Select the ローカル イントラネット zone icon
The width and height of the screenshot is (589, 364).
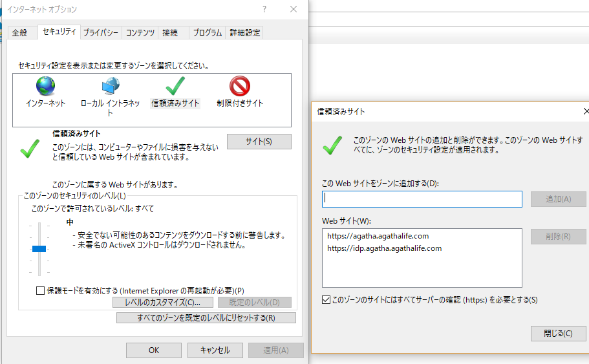(x=110, y=87)
